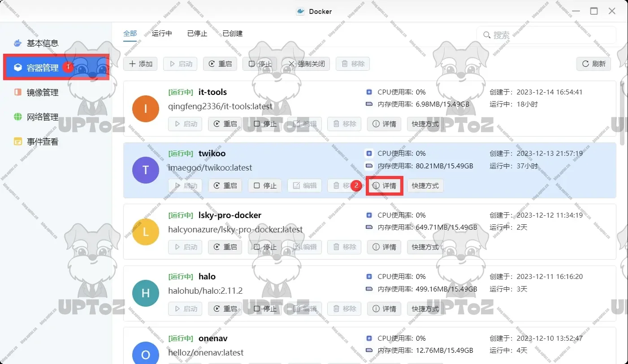Viewport: 628px width, 364px height.
Task: Select 容器管理 in the sidebar
Action: [x=56, y=68]
